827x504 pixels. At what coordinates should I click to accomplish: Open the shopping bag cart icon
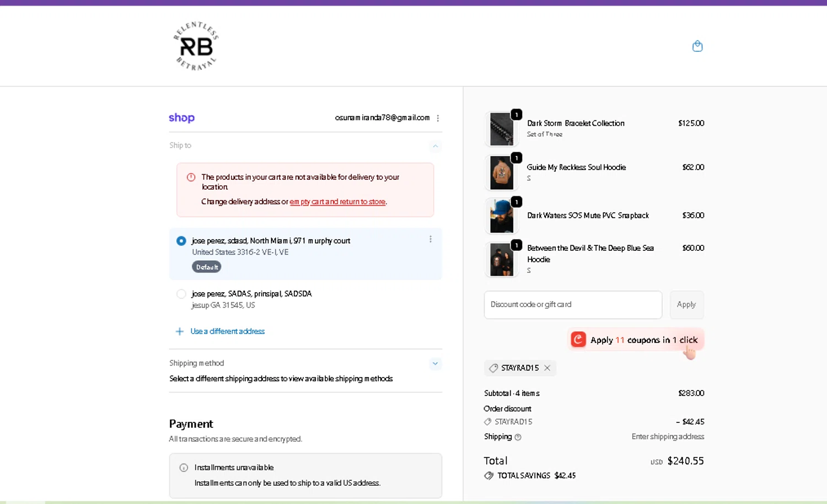(697, 46)
